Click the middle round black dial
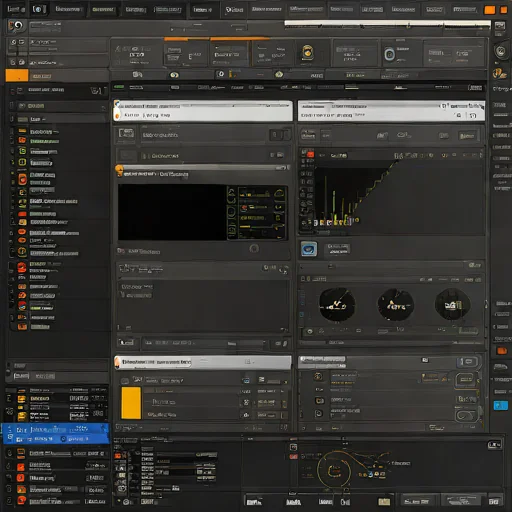The image size is (512, 512). pos(396,305)
